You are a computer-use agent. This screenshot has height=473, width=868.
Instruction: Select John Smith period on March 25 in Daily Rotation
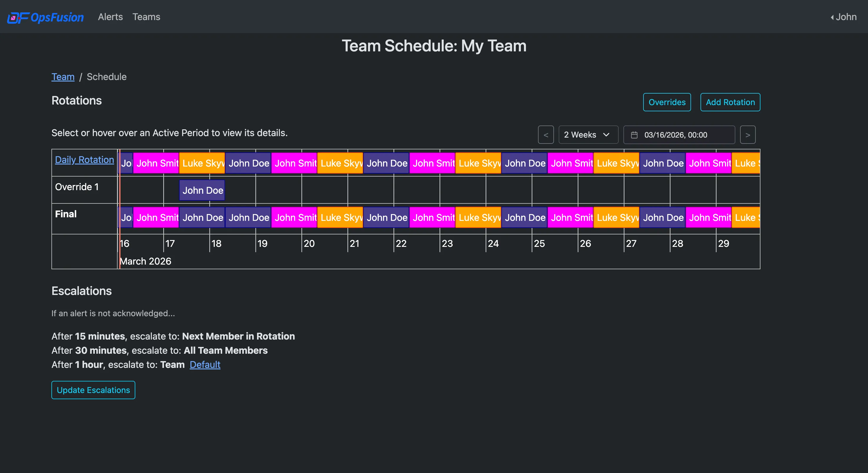tap(570, 163)
